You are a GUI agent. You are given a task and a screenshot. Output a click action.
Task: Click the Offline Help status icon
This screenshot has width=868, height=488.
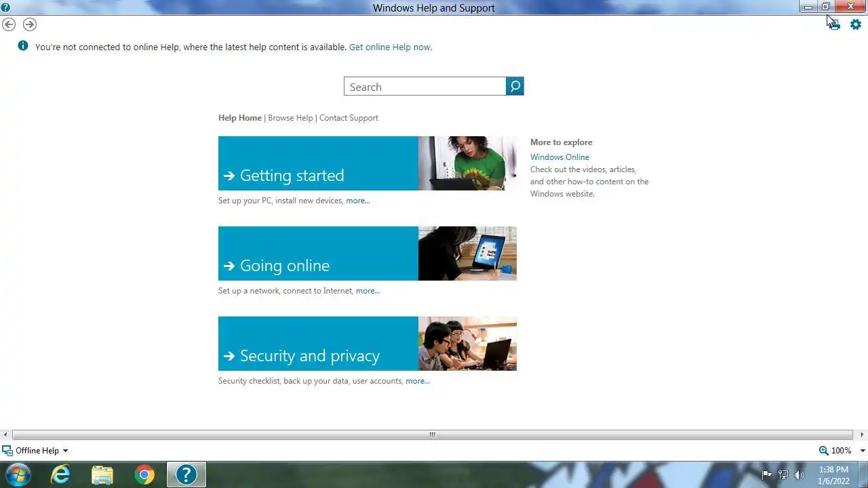tap(7, 451)
